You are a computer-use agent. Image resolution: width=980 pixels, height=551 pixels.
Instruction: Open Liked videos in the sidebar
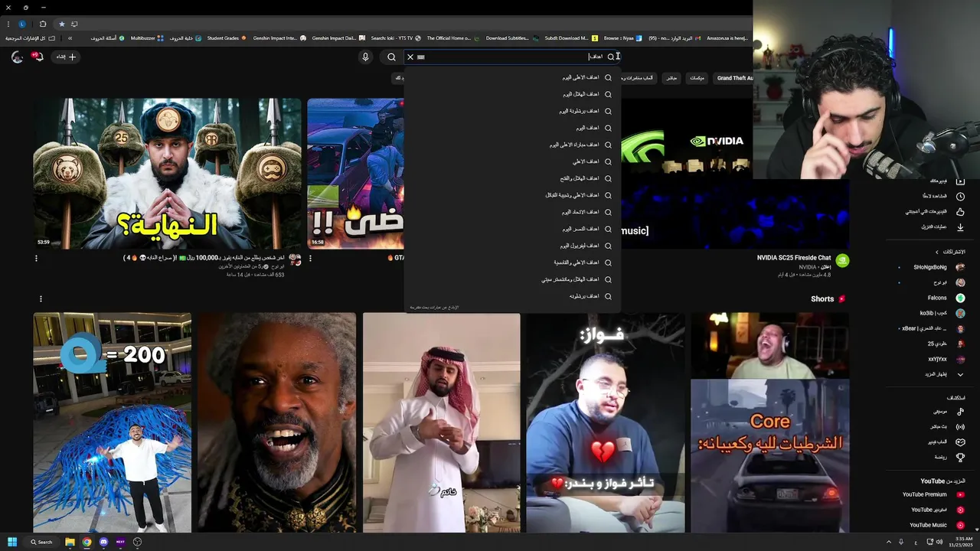click(x=933, y=211)
